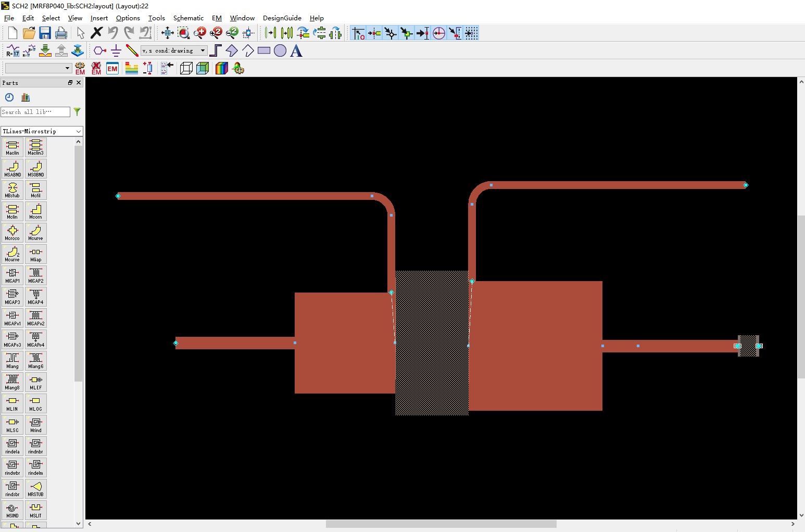Insert a pin with hexagon icon
This screenshot has height=532, width=805.
click(100, 50)
